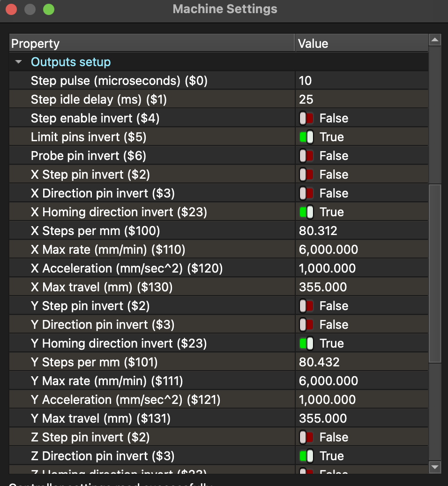
Task: Select X Steps per mm value field
Action: [361, 231]
